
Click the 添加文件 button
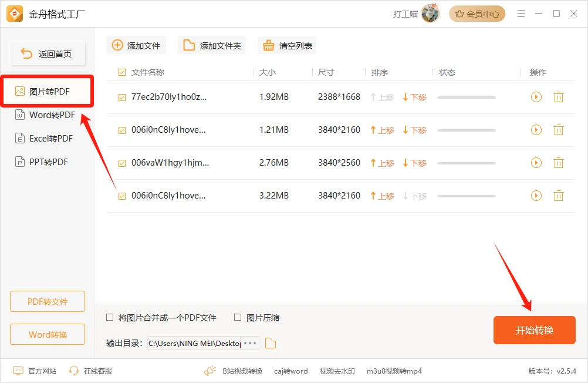(136, 45)
